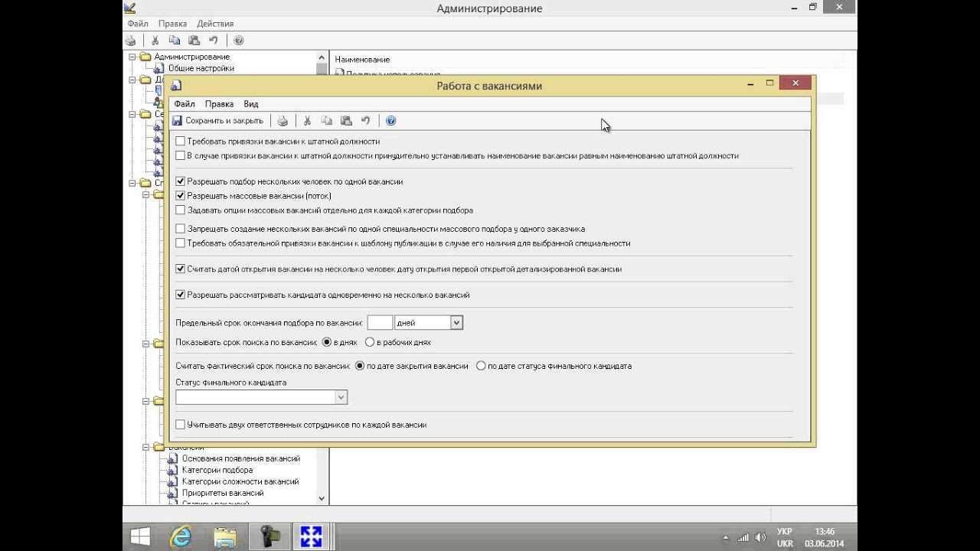The height and width of the screenshot is (551, 980).
Task: Choose по дате закрытия вакансии radio
Action: 361,366
